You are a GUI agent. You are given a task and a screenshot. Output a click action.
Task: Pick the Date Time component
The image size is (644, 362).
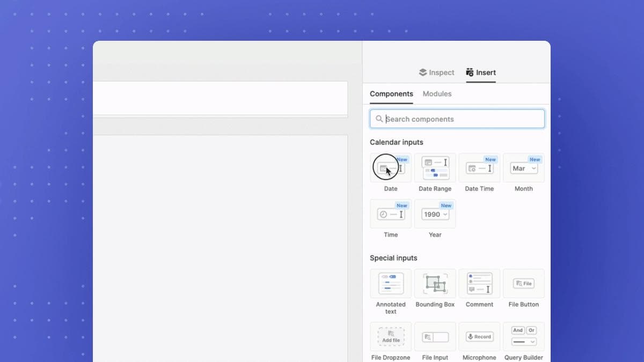click(x=479, y=168)
